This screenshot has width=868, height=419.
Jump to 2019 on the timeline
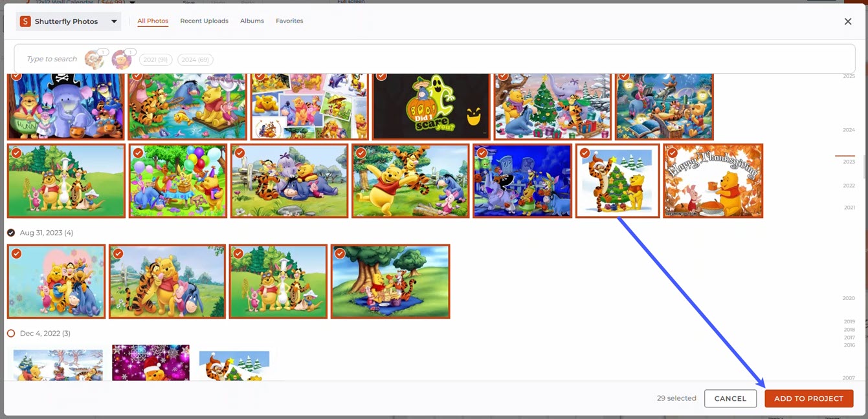[849, 321]
